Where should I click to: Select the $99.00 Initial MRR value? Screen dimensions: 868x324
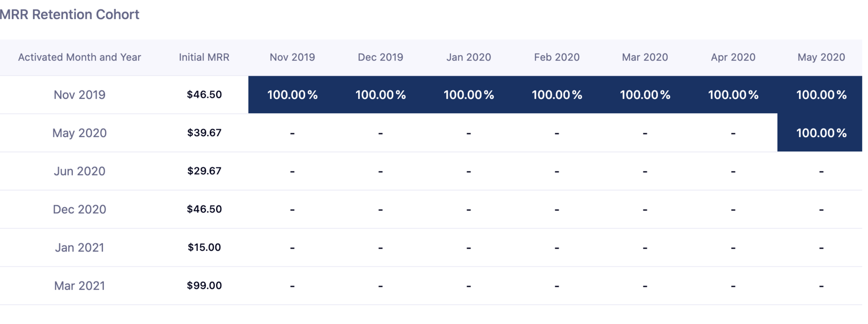(204, 286)
